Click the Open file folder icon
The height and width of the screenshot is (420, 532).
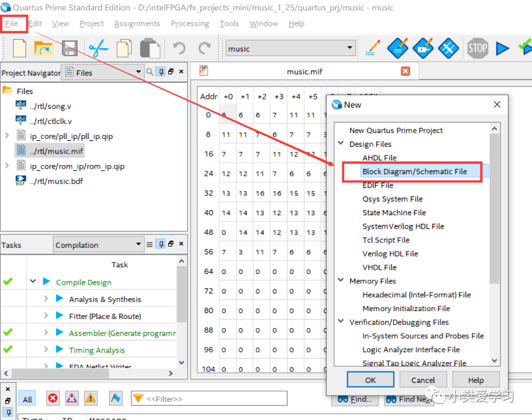coord(43,48)
